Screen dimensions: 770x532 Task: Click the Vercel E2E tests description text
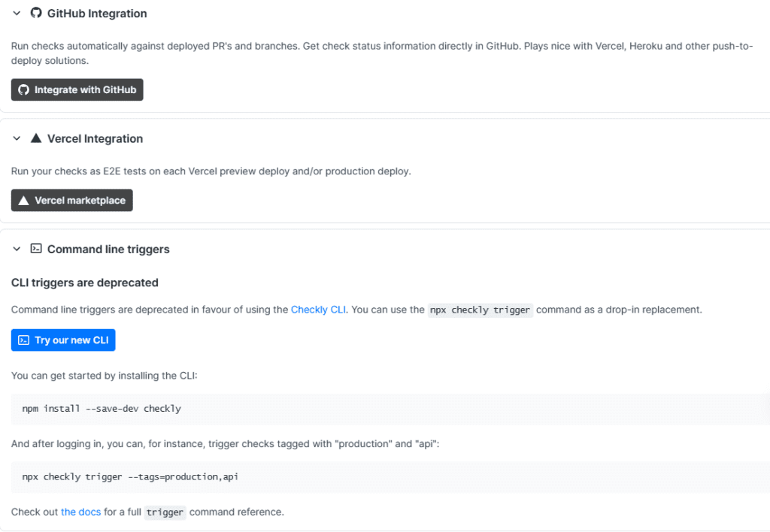(211, 171)
